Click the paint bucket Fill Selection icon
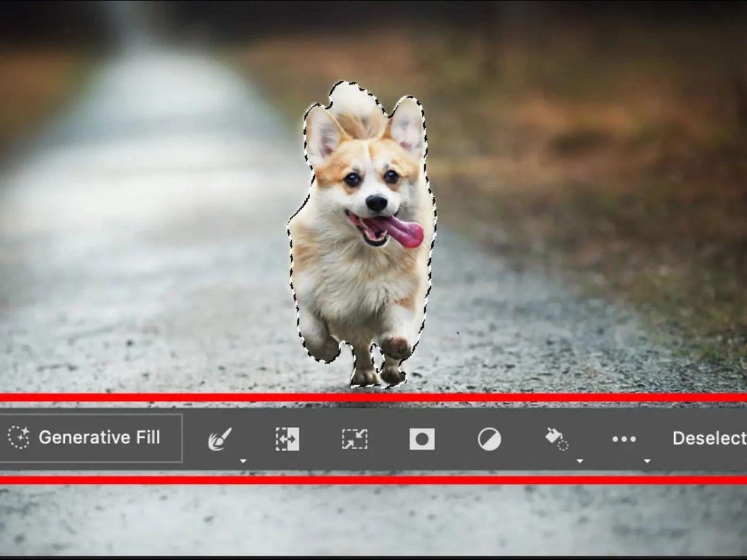 coord(556,438)
